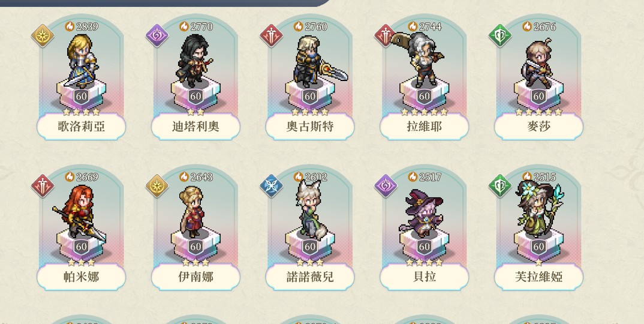The height and width of the screenshot is (324, 644).
Task: Click the green shield class icon on 麥莎
Action: click(500, 36)
